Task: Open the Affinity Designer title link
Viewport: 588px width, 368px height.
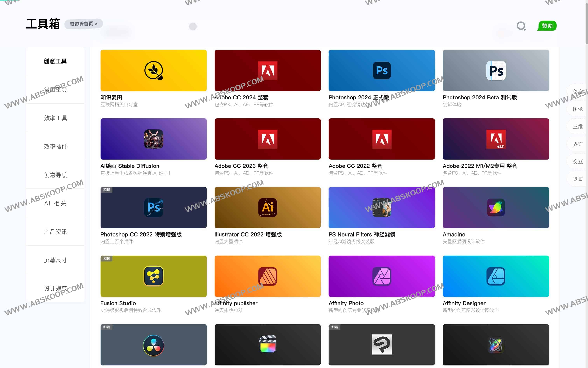Action: [x=464, y=303]
